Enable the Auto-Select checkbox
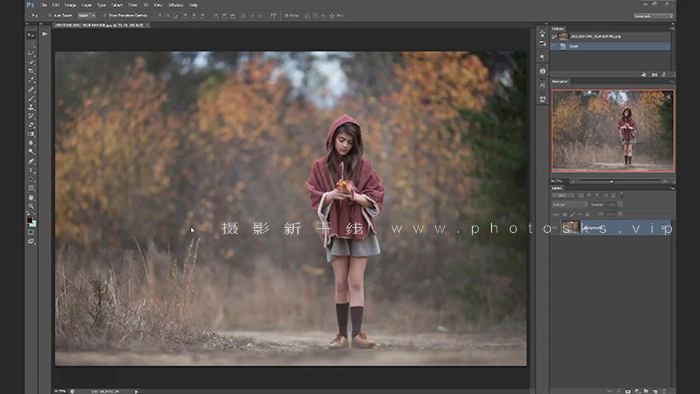700x394 pixels. (x=50, y=16)
